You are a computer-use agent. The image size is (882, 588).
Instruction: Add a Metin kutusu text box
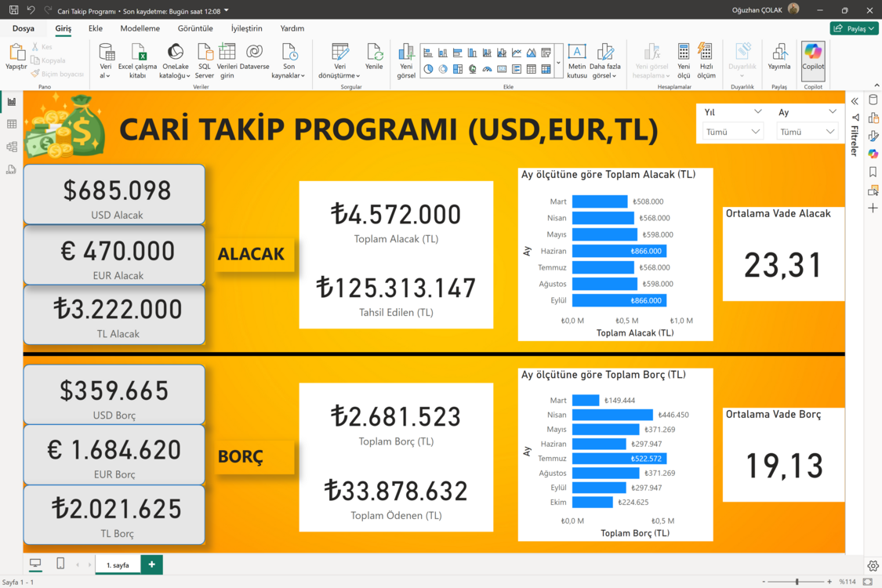pos(576,60)
